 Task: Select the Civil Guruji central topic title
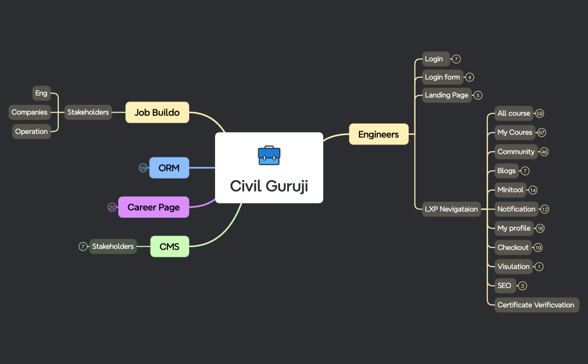click(x=269, y=186)
